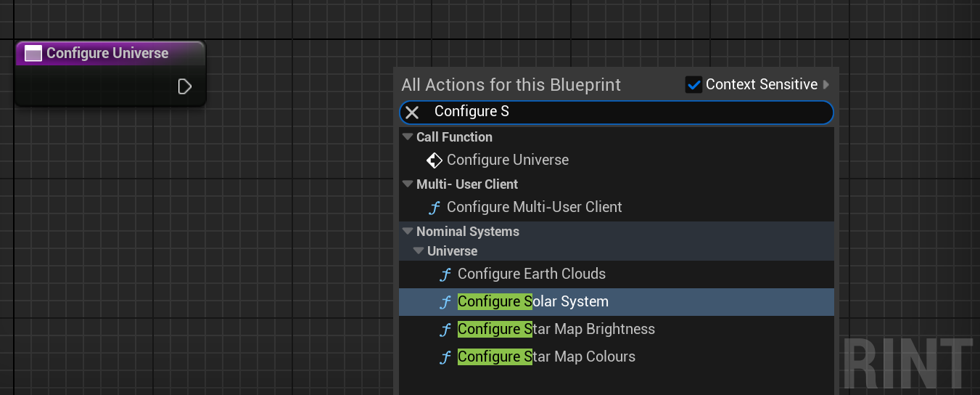
Task: Collapse the Nominal Systems category
Action: pos(407,232)
